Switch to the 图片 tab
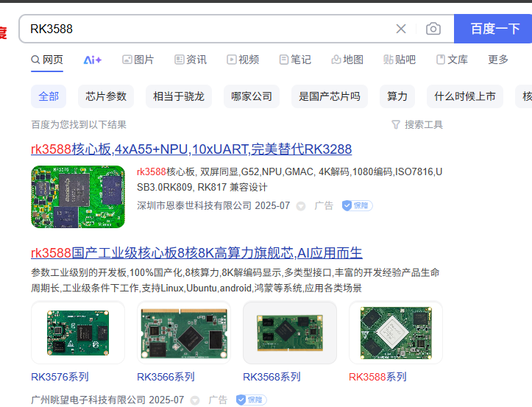The image size is (532, 407). (138, 60)
